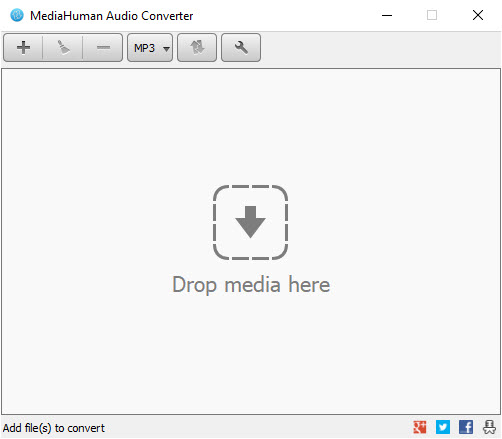This screenshot has height=439, width=502.
Task: Open the MP3 output format dropdown
Action: tap(150, 47)
